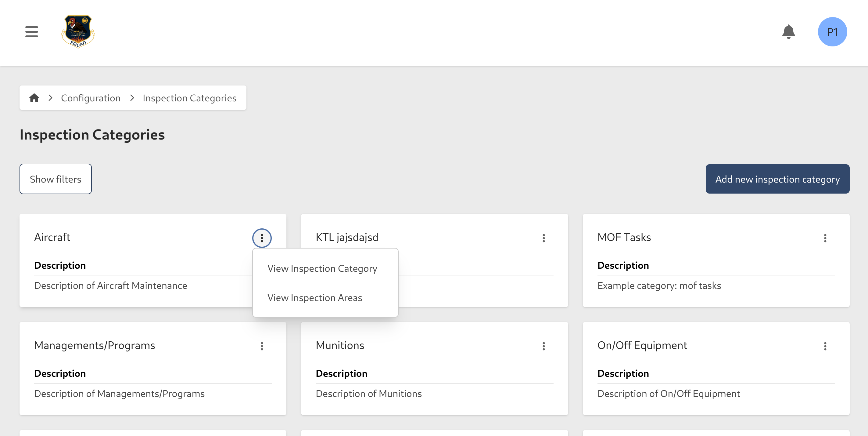Image resolution: width=868 pixels, height=436 pixels.
Task: Open the Configuration breadcrumb link
Action: click(x=90, y=98)
